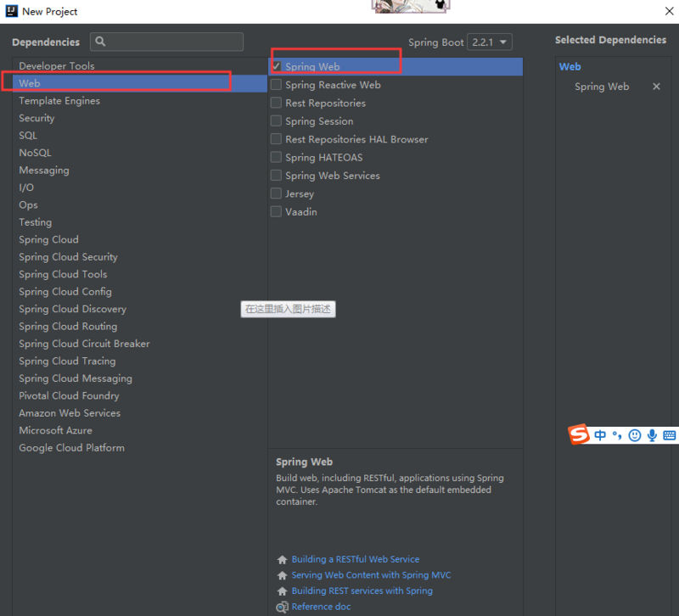This screenshot has width=679, height=616.
Task: Select the Spring Cloud category
Action: (140, 239)
